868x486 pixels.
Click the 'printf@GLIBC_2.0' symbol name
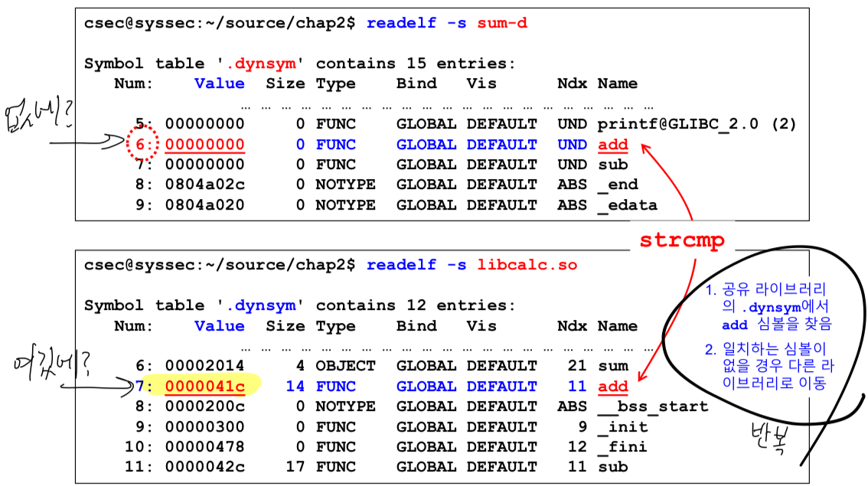coord(678,124)
